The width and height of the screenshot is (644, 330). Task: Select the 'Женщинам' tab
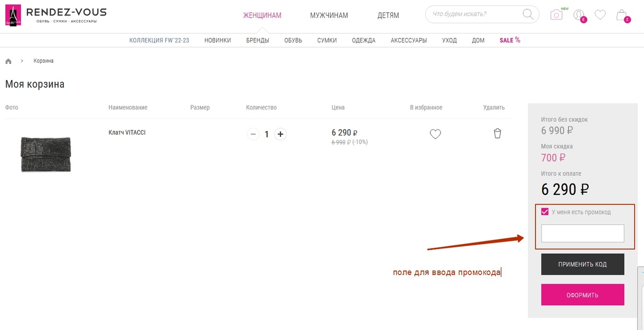pos(262,15)
